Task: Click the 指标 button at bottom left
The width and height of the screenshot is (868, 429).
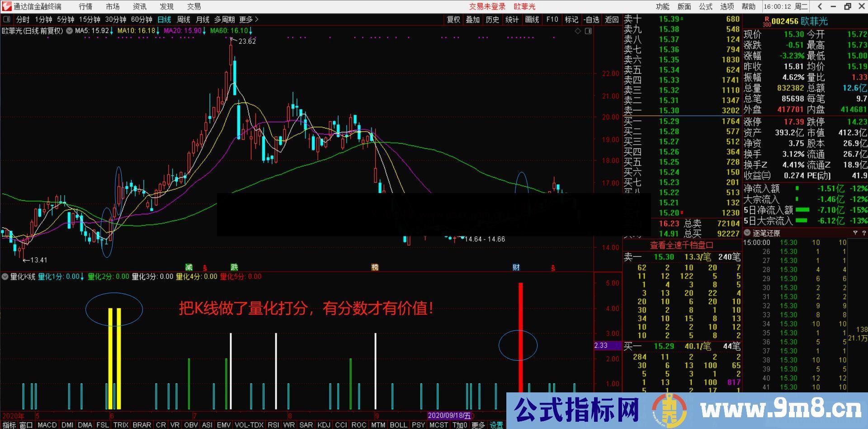Action: [x=9, y=425]
